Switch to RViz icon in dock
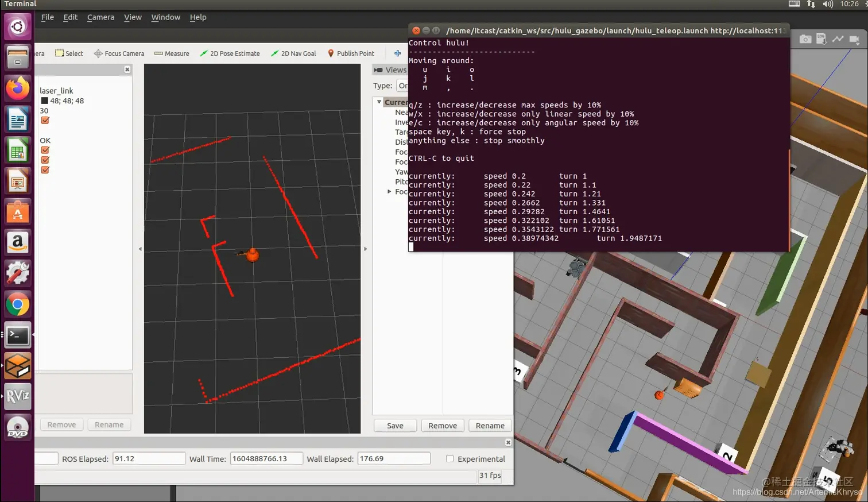Image resolution: width=868 pixels, height=502 pixels. tap(18, 396)
